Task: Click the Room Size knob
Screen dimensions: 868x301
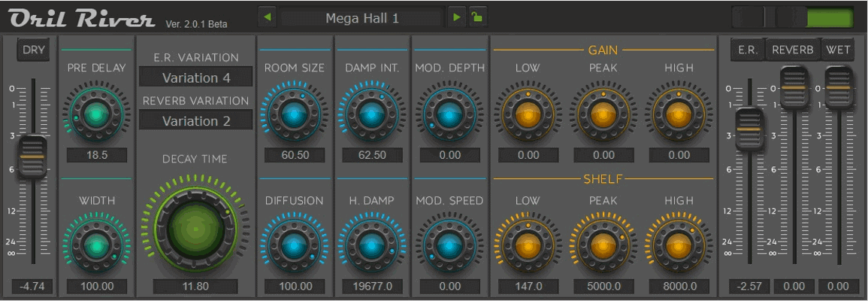Action: [294, 114]
